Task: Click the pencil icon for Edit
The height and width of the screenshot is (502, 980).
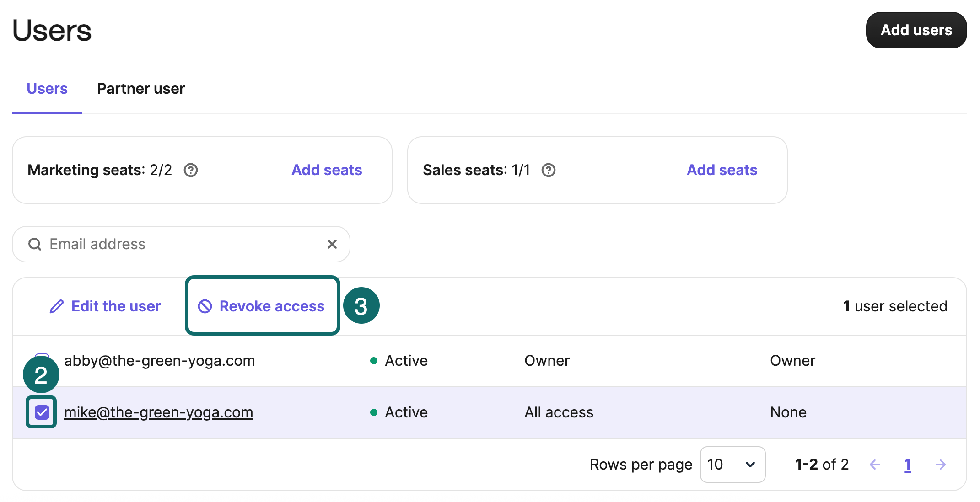Action: [x=57, y=306]
